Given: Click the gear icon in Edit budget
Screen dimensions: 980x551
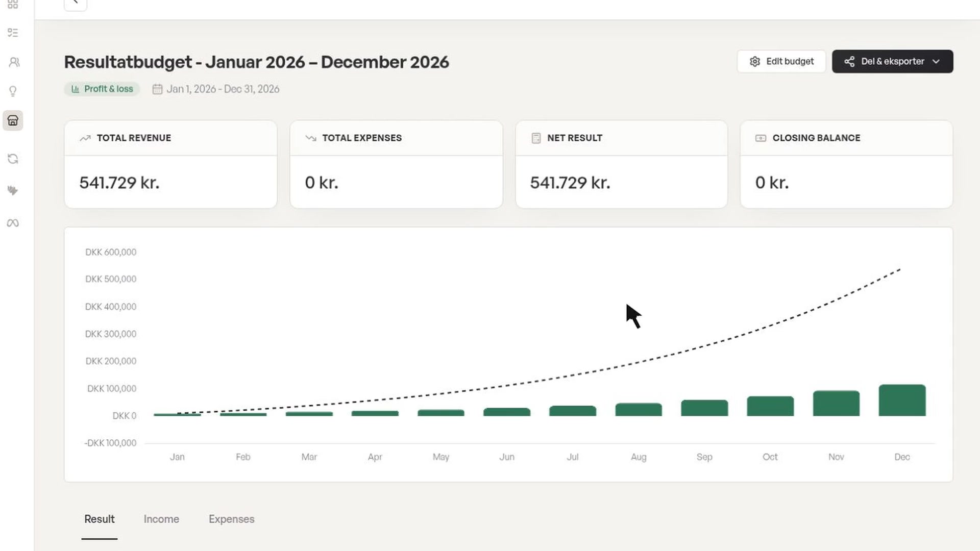Looking at the screenshot, I should coord(755,62).
